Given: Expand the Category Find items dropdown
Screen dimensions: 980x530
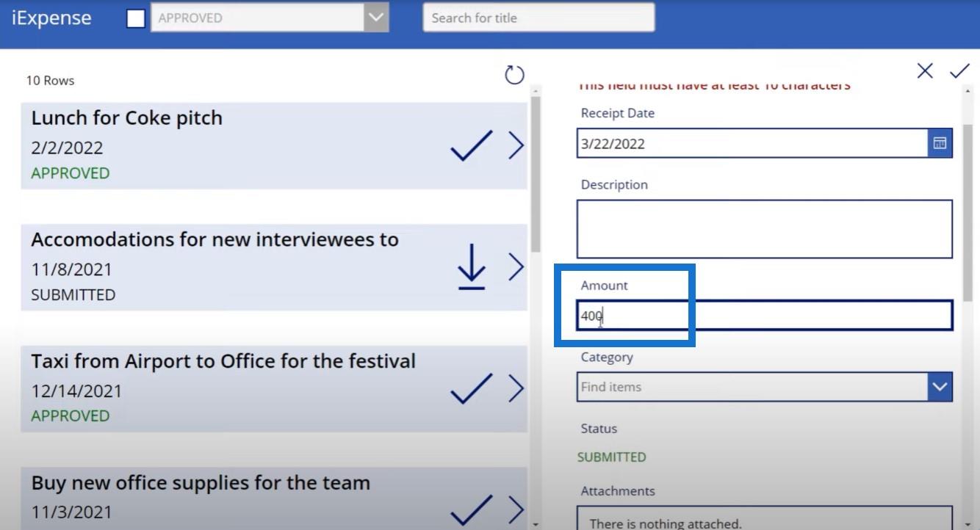Looking at the screenshot, I should pos(940,386).
